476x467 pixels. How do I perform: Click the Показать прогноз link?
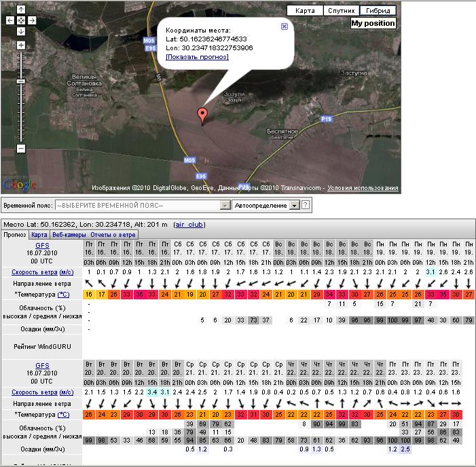pyautogui.click(x=197, y=57)
